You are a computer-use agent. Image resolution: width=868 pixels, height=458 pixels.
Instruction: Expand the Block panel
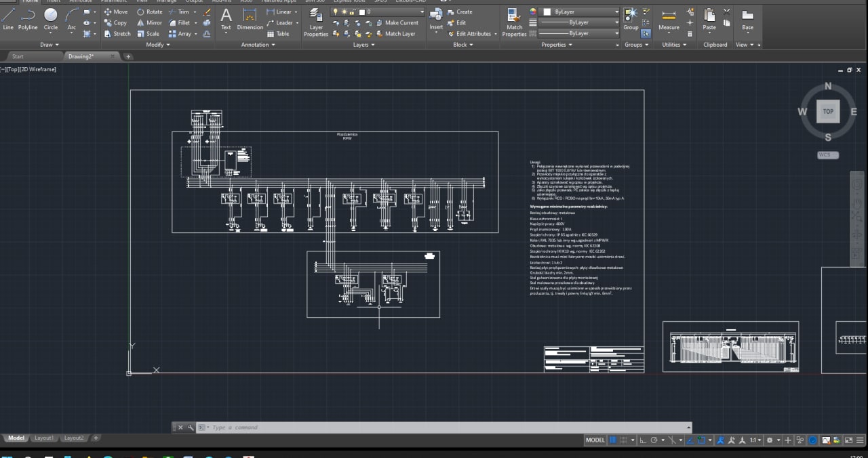pos(463,45)
